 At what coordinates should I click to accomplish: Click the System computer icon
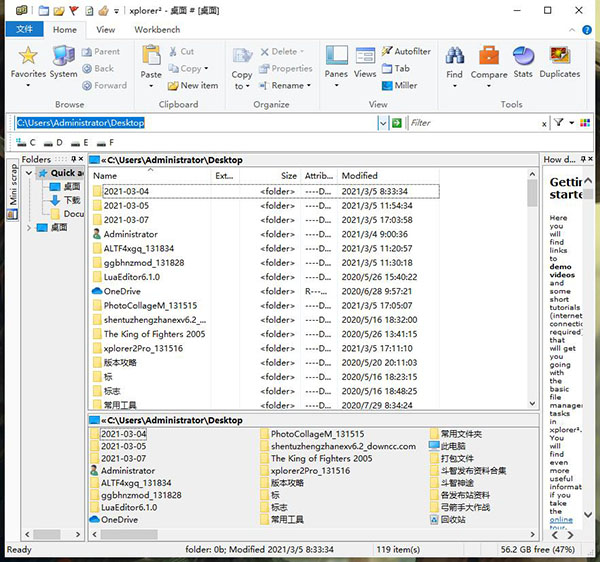point(64,56)
